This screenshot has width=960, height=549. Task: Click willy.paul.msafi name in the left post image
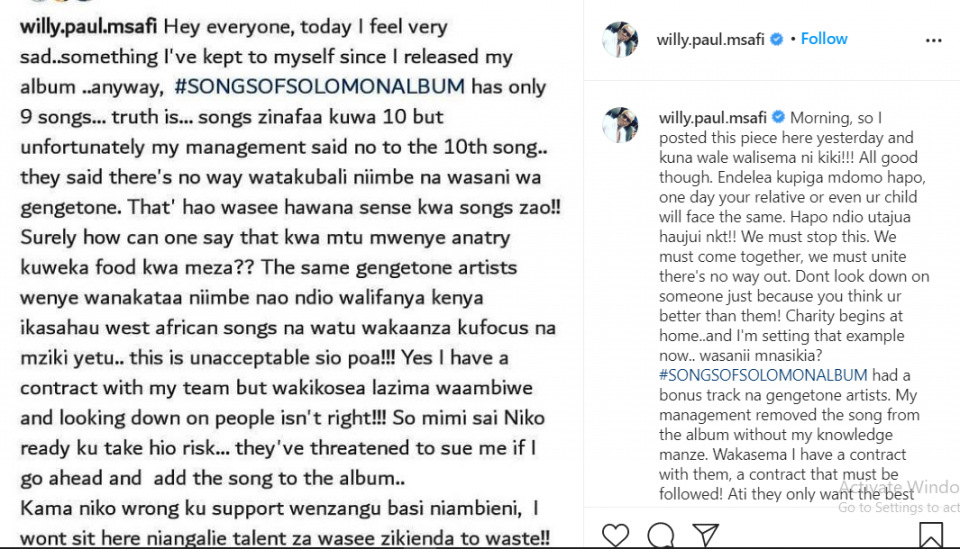click(88, 26)
